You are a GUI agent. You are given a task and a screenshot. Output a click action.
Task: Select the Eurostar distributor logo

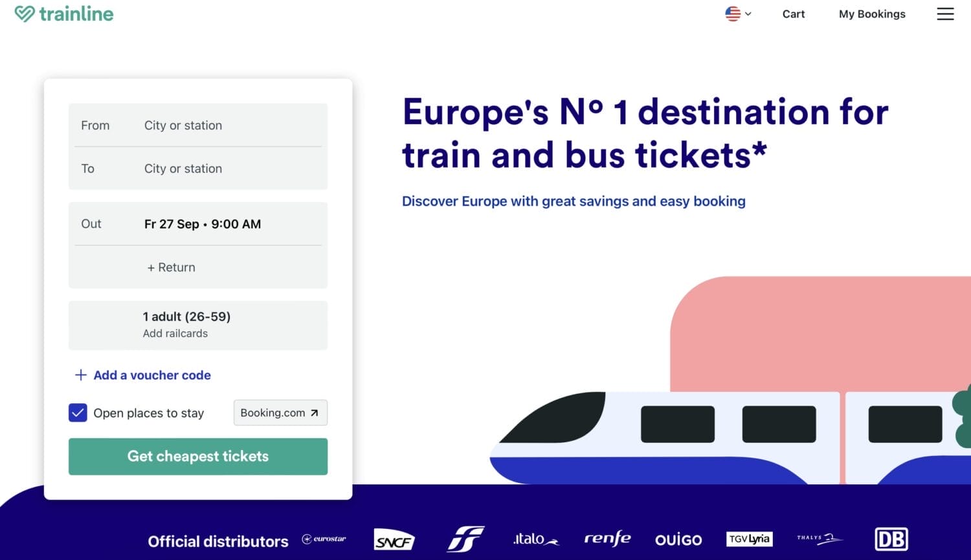click(324, 539)
